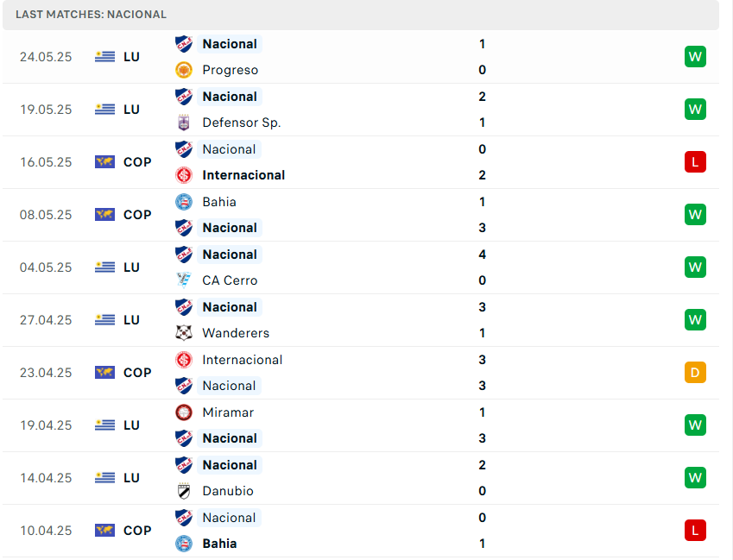Screen dimensions: 733x560
Task: Click the Uruguay flag for 24.05.25 match
Action: tap(104, 57)
